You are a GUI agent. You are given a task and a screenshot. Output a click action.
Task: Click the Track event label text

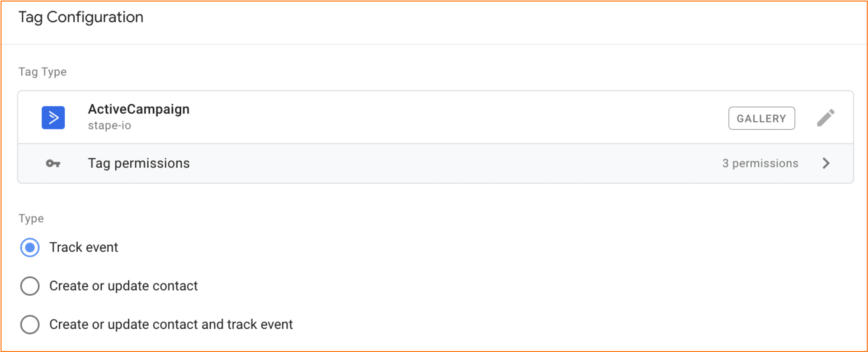tap(83, 247)
